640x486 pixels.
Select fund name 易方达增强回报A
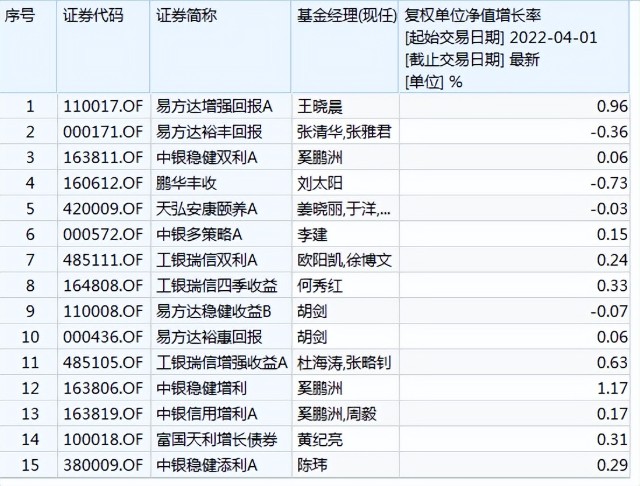214,107
